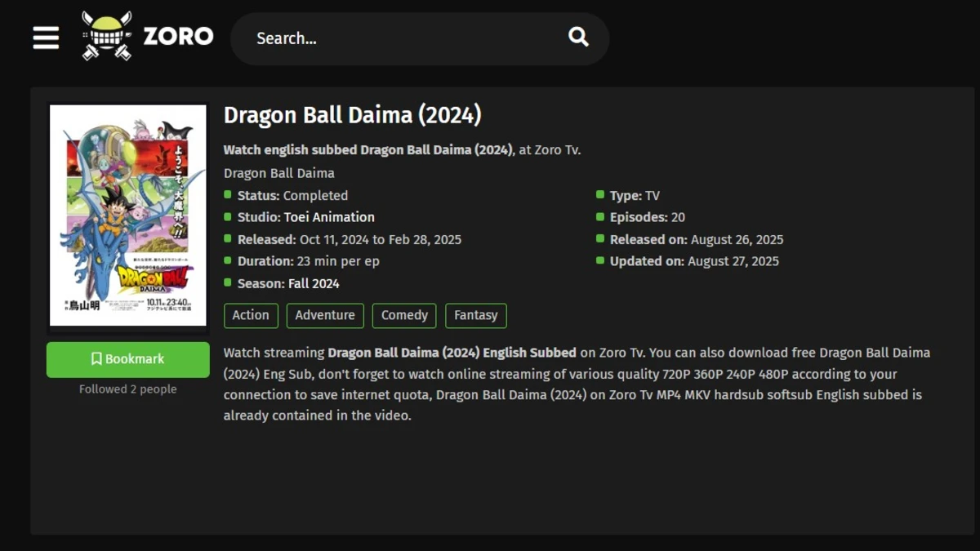Select the Action genre tag

point(251,316)
